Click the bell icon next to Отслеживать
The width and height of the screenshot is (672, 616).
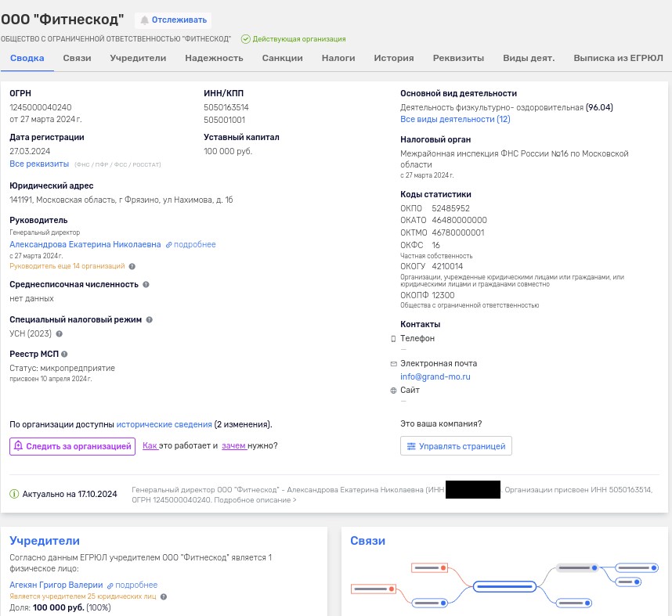144,20
